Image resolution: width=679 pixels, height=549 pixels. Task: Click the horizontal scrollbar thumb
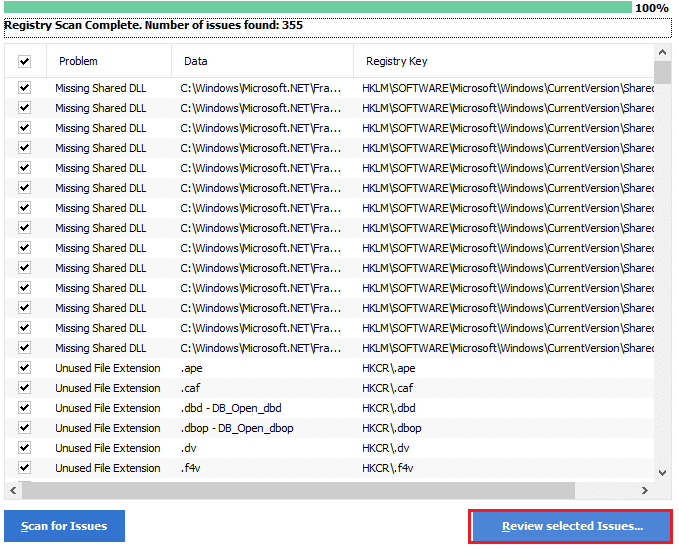click(x=298, y=491)
